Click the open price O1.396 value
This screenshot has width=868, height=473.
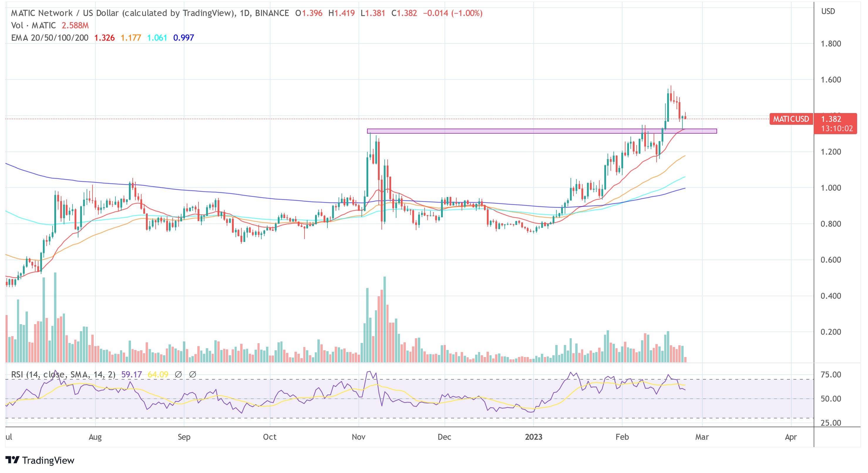pyautogui.click(x=309, y=13)
